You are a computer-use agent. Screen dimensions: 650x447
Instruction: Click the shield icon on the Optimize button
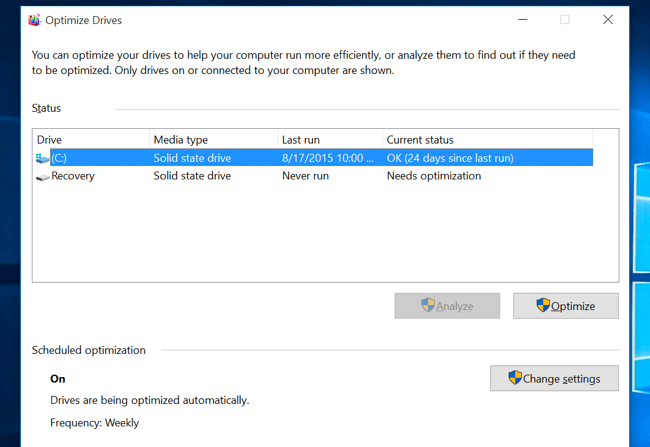point(543,306)
